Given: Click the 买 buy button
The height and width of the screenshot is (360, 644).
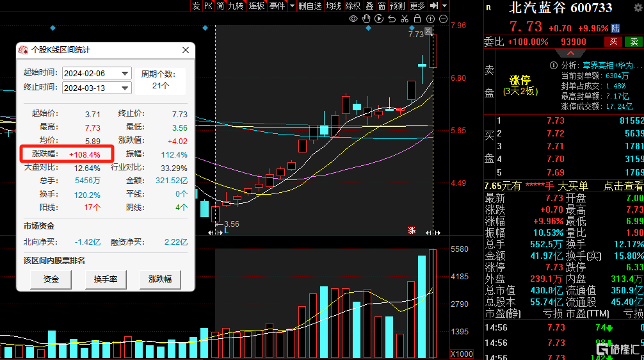Looking at the screenshot, I should 614,42.
